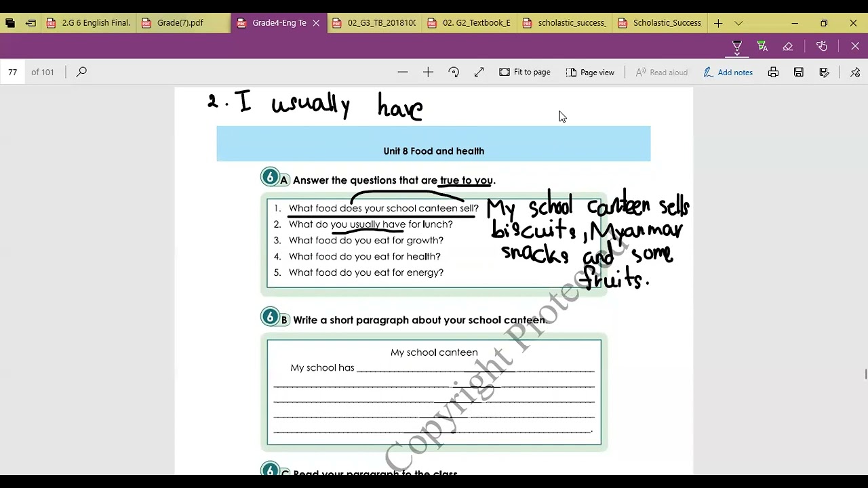Screen dimensions: 868x488
Task: Click the Add notes button
Action: (728, 72)
